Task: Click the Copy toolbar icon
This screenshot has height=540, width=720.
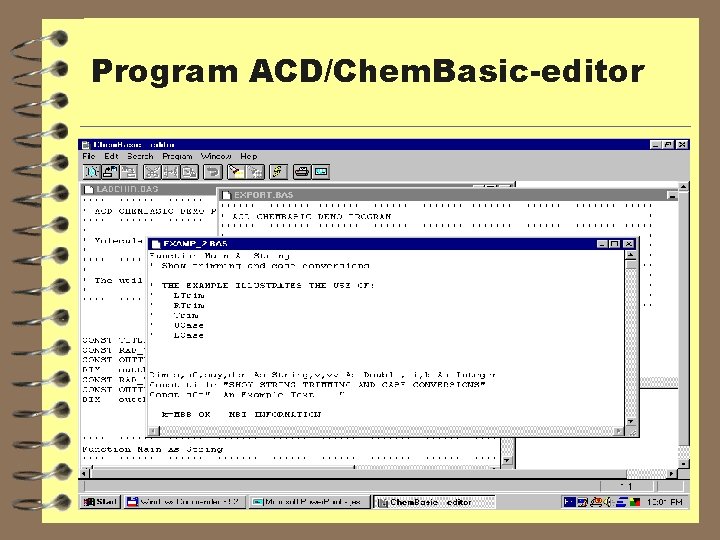Action: (x=171, y=172)
